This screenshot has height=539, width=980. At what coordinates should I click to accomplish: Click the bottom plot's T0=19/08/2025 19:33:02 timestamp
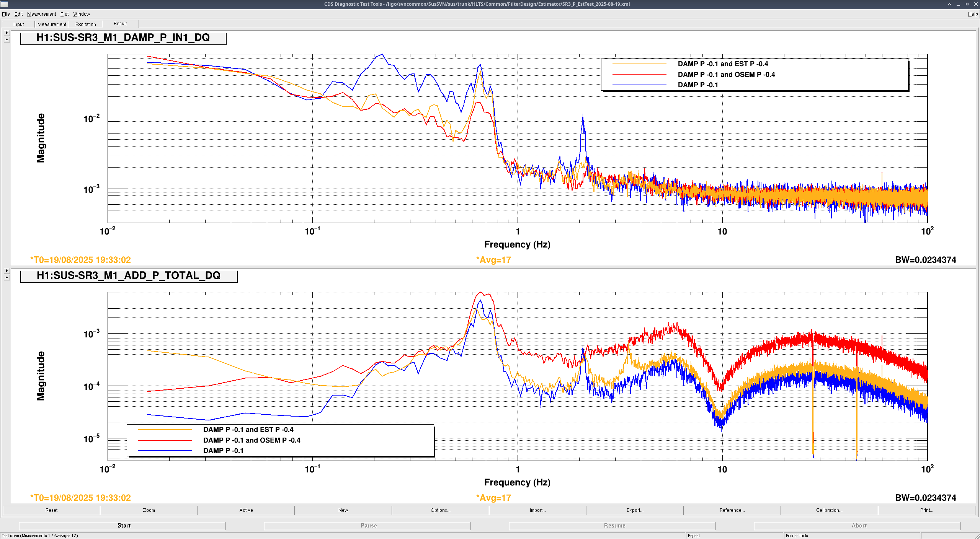pos(80,498)
